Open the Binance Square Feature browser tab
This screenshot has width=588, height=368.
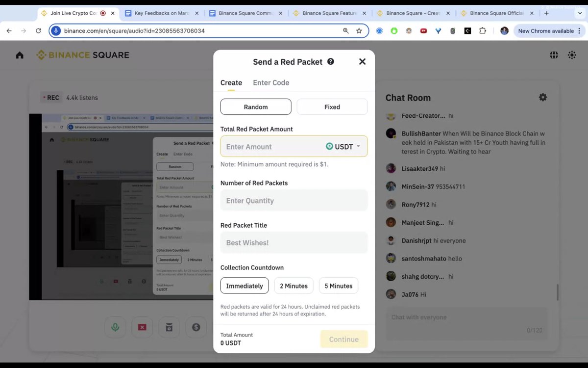coord(330,13)
